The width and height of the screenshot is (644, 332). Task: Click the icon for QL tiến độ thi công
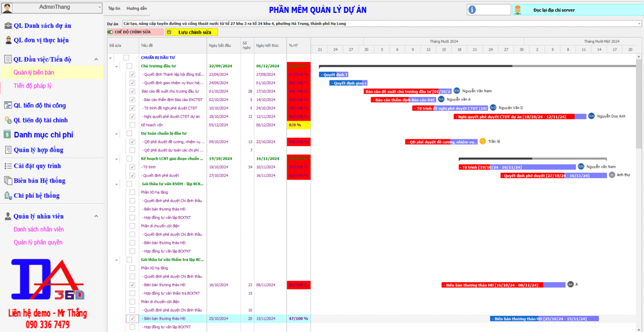8,106
